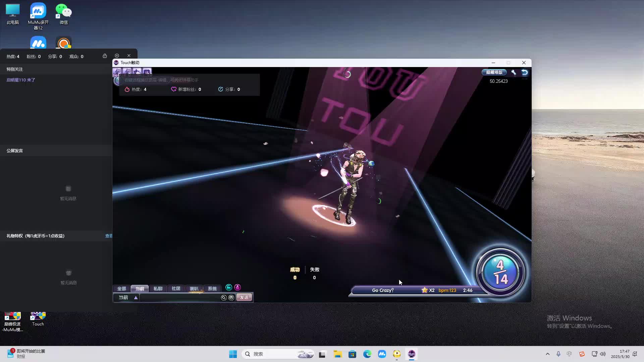Open the emoji smiley picker
This screenshot has height=362, width=644.
point(231,298)
